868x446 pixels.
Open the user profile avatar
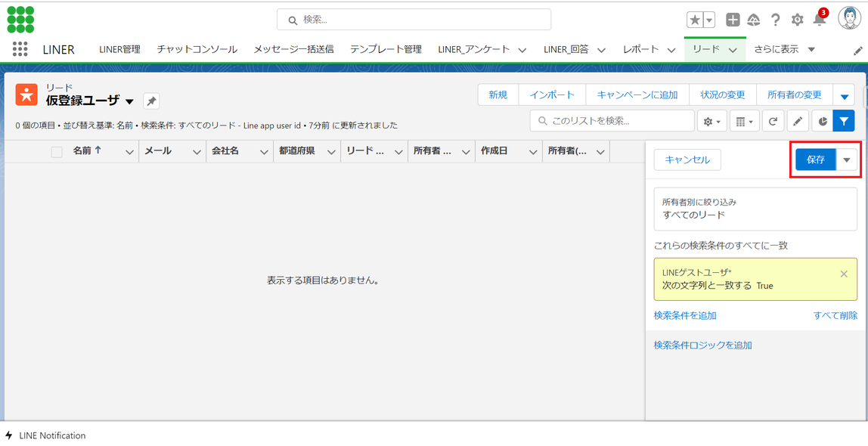(x=850, y=20)
